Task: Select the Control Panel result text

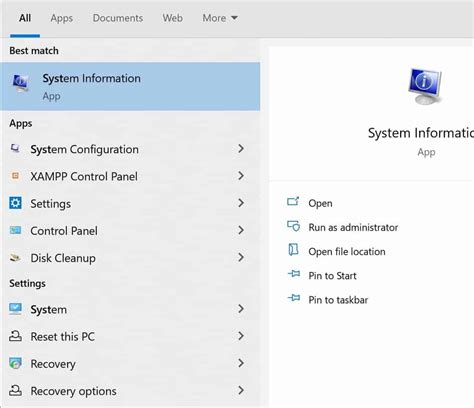Action: tap(64, 231)
